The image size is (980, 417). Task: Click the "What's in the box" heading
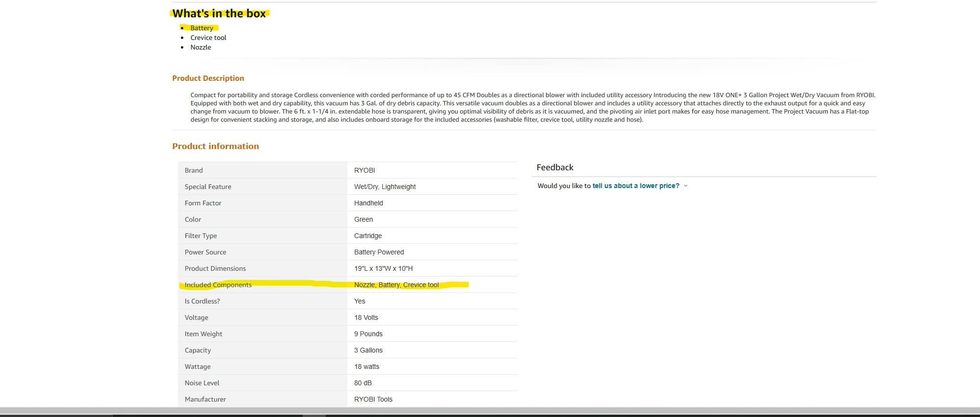coord(219,13)
